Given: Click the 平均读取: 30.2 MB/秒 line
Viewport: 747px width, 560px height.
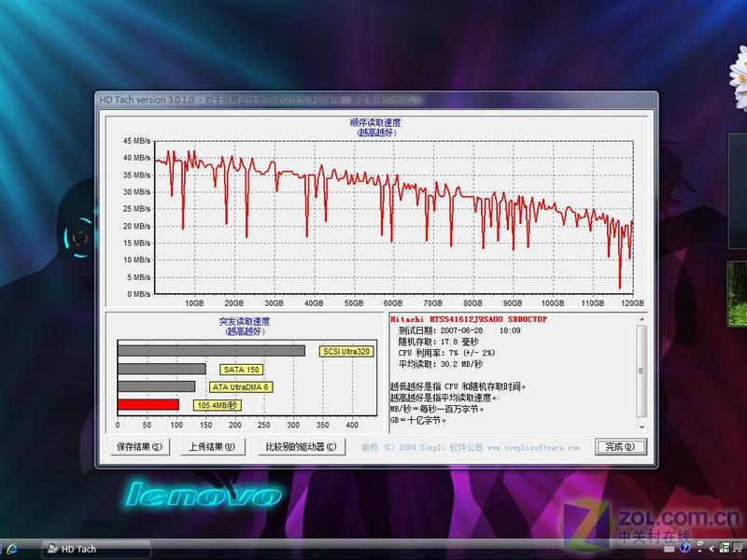Looking at the screenshot, I should click(x=440, y=364).
